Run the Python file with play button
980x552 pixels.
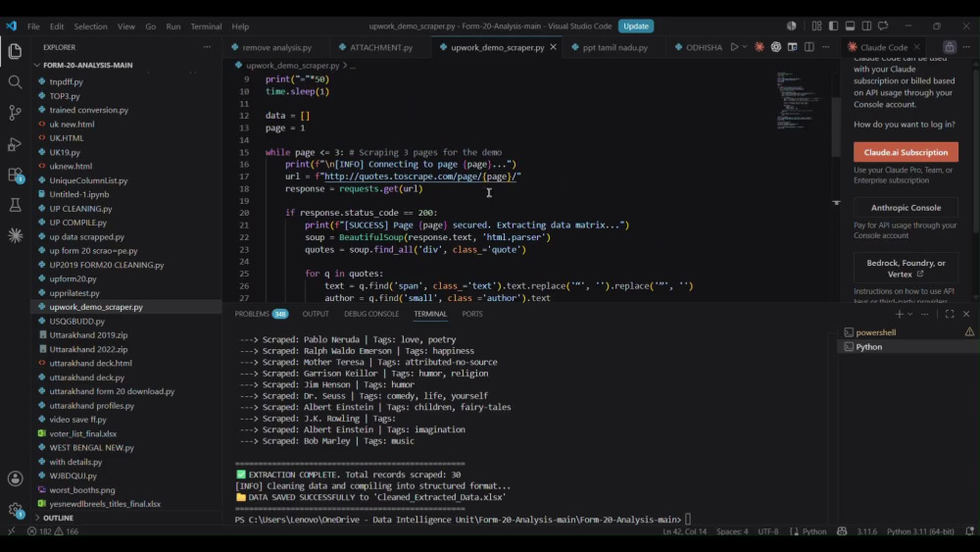click(734, 47)
